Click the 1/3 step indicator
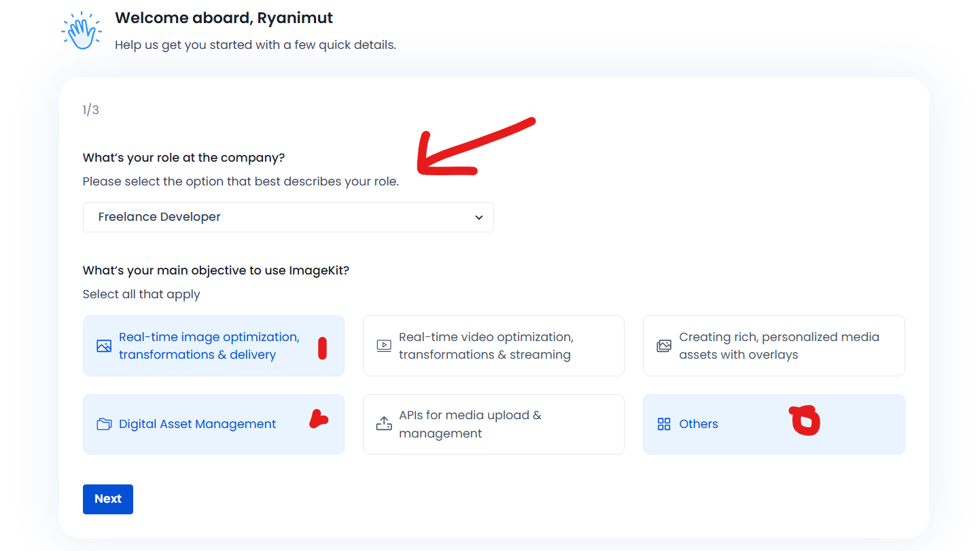Viewport: 980px width, 551px height. coord(91,110)
